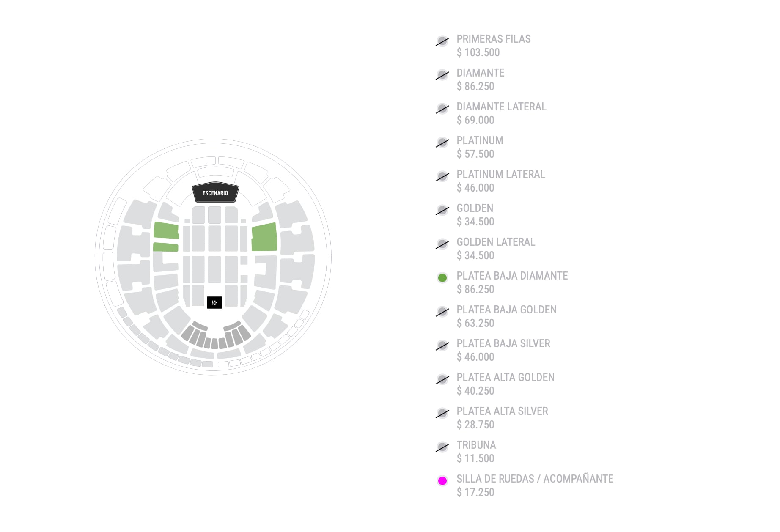This screenshot has height=532, width=780.
Task: Click the crossed-out PLATEA ALTA SILVER icon
Action: pos(442,414)
